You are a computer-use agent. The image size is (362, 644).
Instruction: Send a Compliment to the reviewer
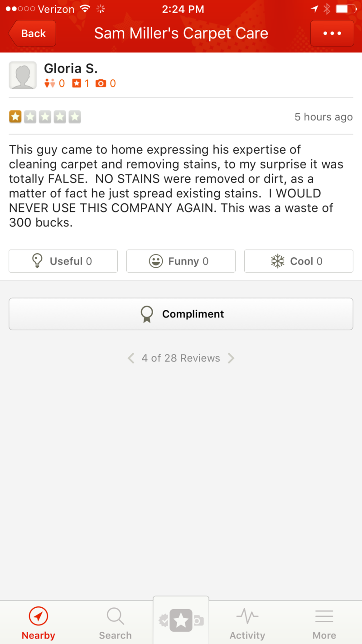tap(181, 314)
